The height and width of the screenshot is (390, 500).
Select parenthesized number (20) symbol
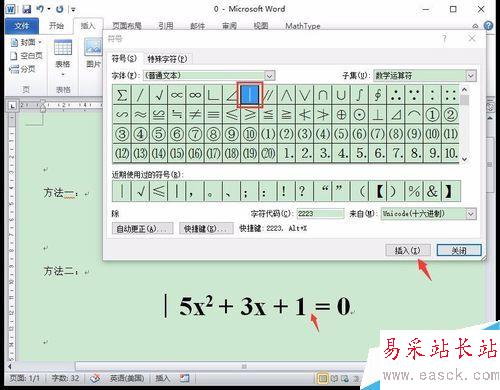click(x=268, y=154)
